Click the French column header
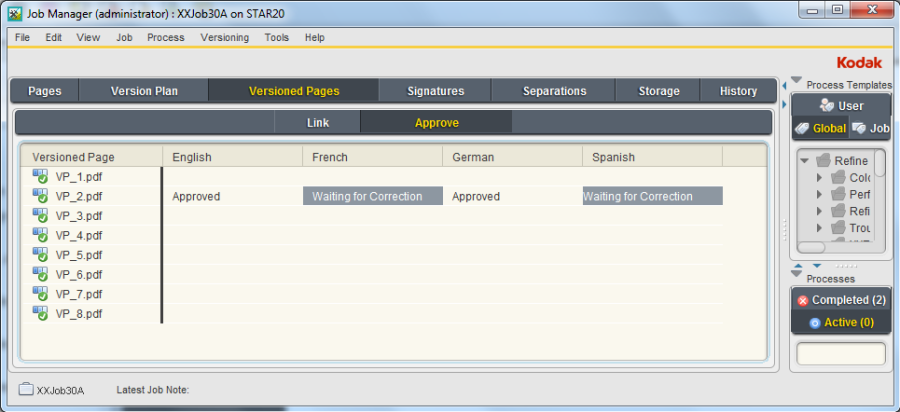Image resolution: width=900 pixels, height=412 pixels. click(x=373, y=157)
